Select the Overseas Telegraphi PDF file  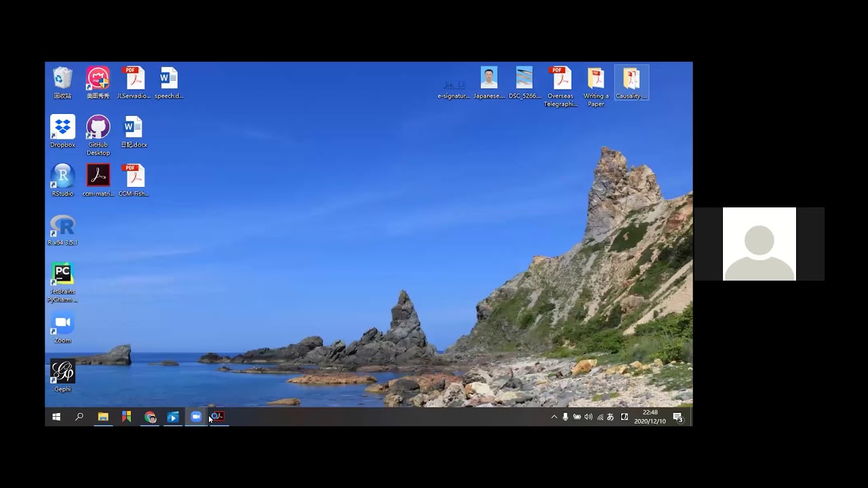[x=560, y=87]
